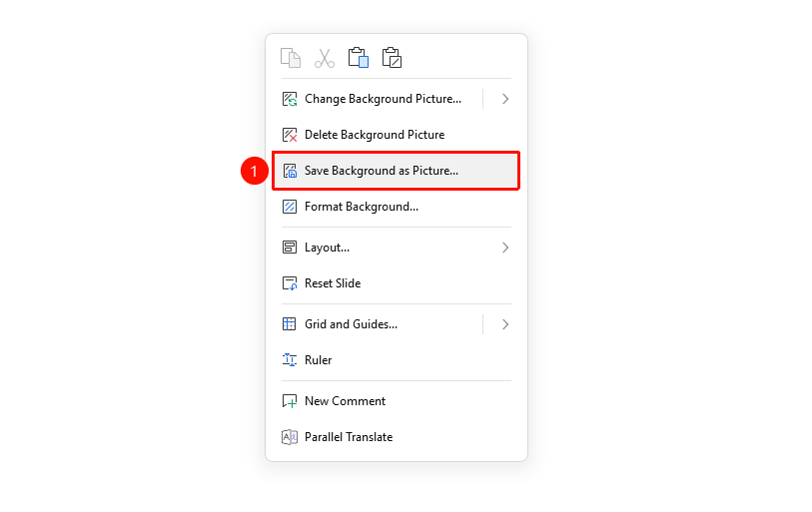Image resolution: width=812 pixels, height=512 pixels.
Task: Expand the Layout submenu chevron
Action: [x=505, y=248]
